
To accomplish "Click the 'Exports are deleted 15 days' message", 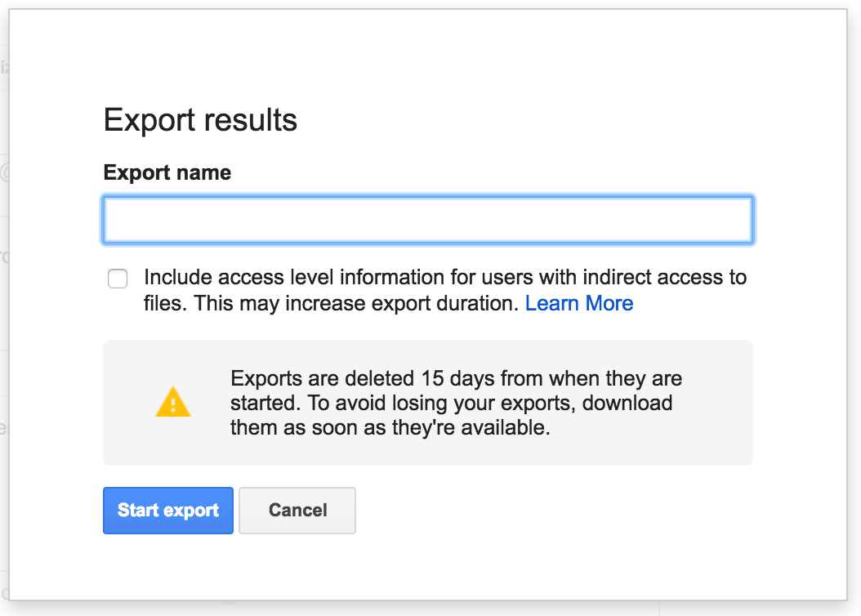I will pos(456,379).
